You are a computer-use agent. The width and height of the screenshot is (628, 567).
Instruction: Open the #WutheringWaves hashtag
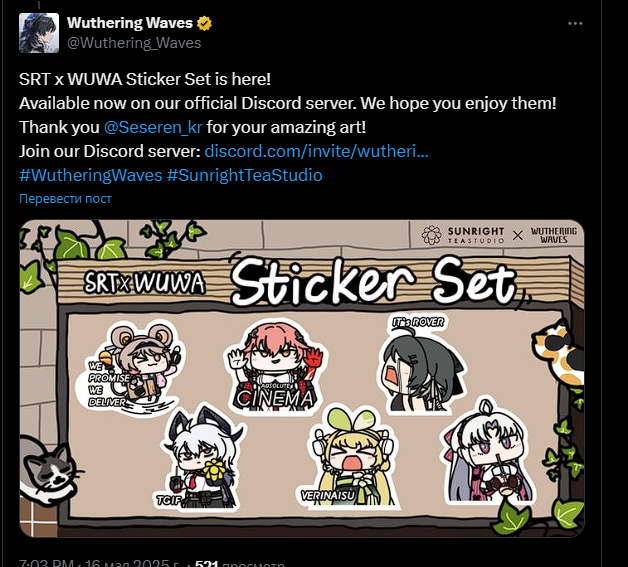(91, 175)
